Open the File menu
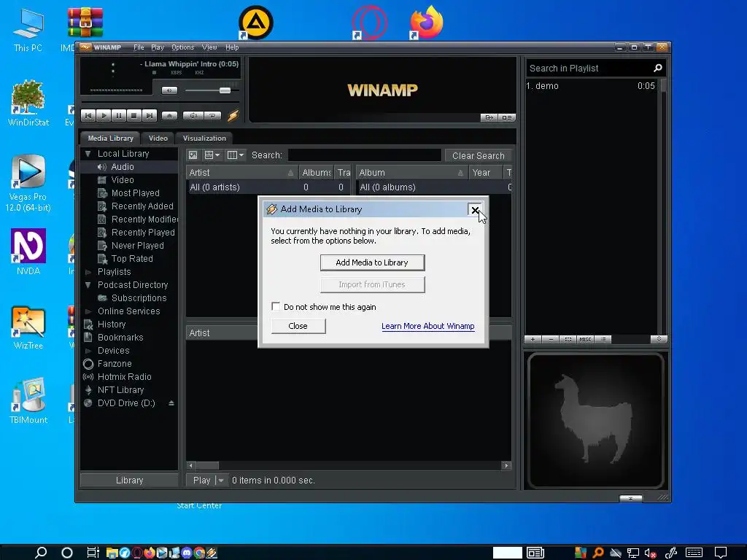The image size is (747, 560). click(139, 47)
